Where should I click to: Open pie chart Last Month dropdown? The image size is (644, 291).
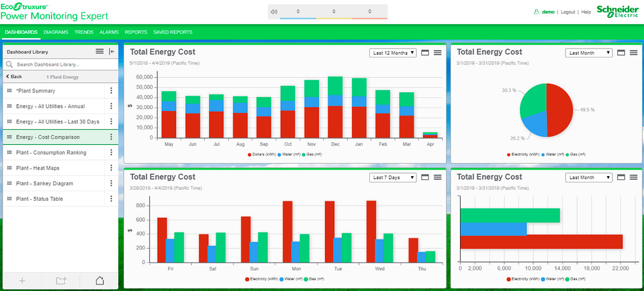point(588,53)
